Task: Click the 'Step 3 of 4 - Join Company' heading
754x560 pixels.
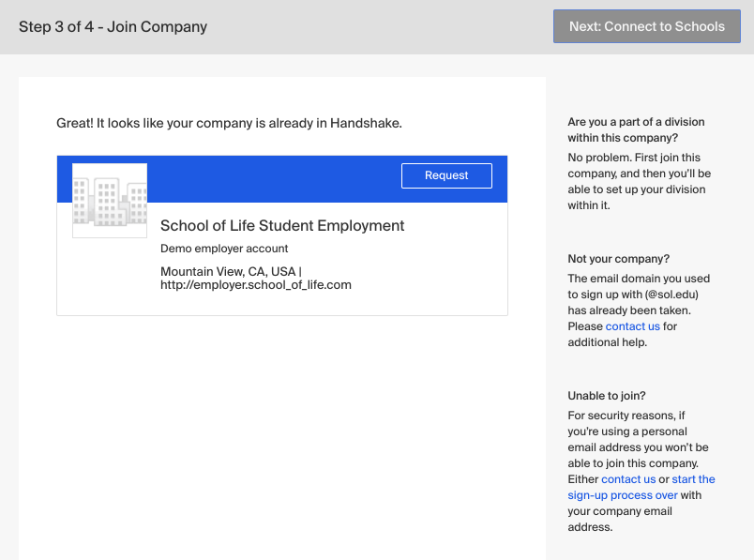Action: point(113,26)
